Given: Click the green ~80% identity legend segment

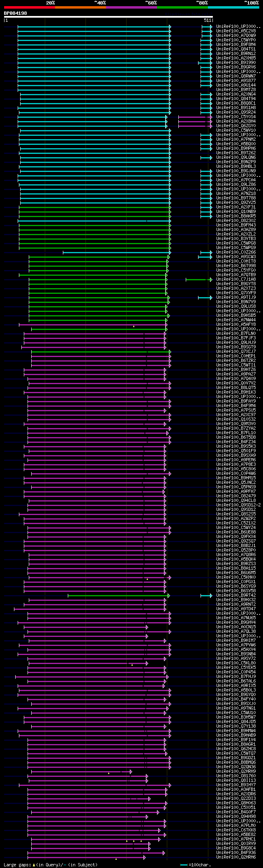Looking at the screenshot, I should [182, 7].
